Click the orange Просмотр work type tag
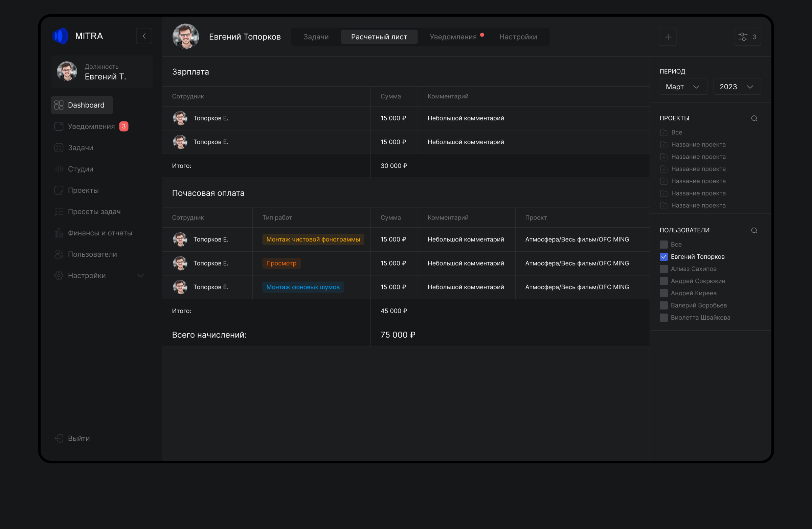Viewport: 812px width, 529px height. (281, 263)
